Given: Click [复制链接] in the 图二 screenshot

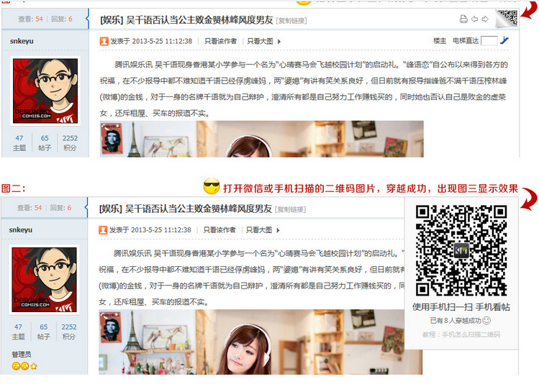Looking at the screenshot, I should coord(291,209).
